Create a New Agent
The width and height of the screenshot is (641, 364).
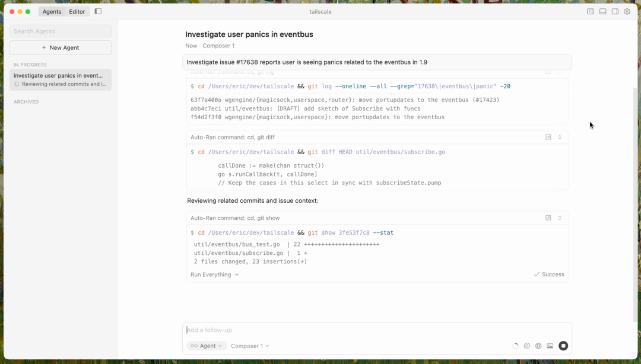(61, 47)
